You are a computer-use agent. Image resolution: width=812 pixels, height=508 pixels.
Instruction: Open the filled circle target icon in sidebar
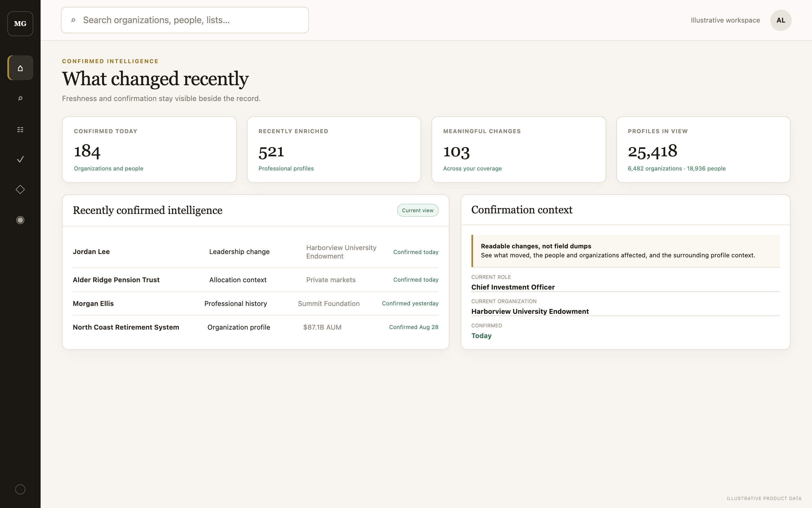20,220
